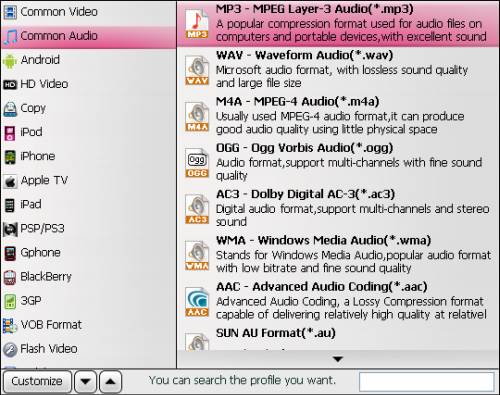Click the Gphone category label

[x=41, y=253]
